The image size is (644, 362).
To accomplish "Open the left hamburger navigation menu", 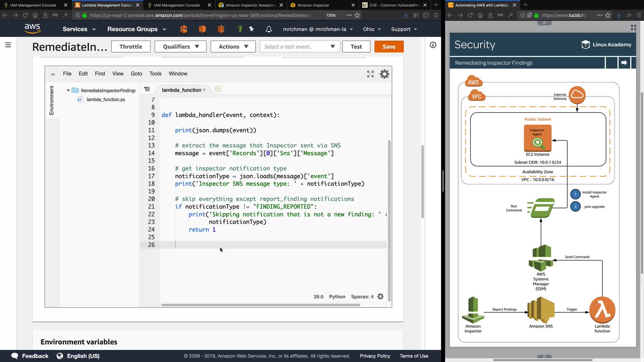I will coord(8,45).
